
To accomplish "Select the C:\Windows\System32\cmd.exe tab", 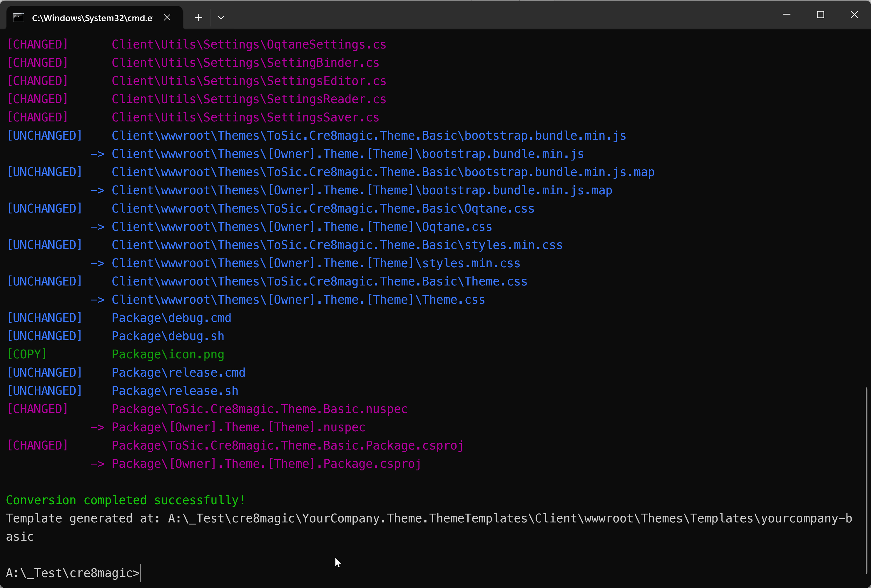I will [92, 18].
